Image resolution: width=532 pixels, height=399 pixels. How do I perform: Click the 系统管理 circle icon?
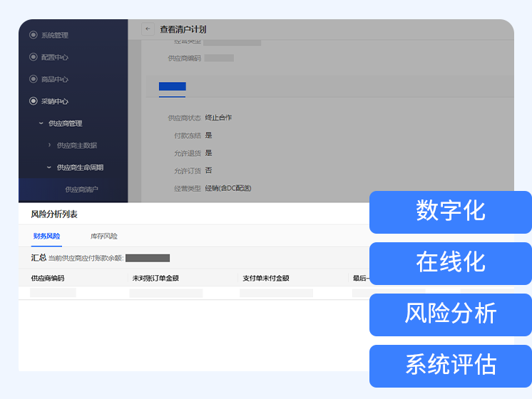pos(33,35)
